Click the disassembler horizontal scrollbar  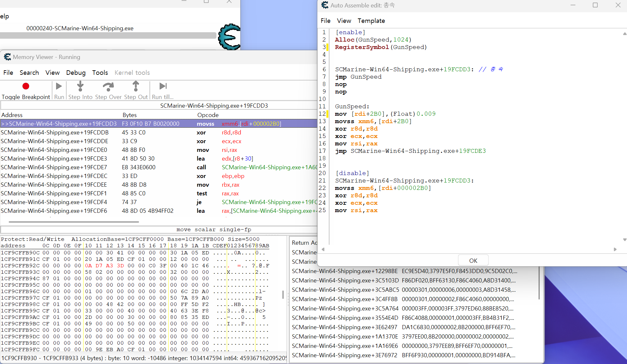pos(74,222)
